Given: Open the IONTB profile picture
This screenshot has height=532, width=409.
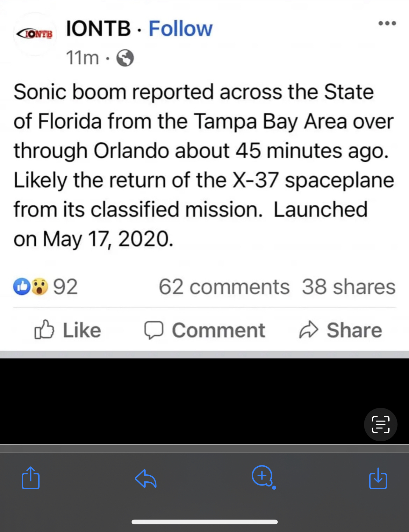Looking at the screenshot, I should tap(35, 34).
